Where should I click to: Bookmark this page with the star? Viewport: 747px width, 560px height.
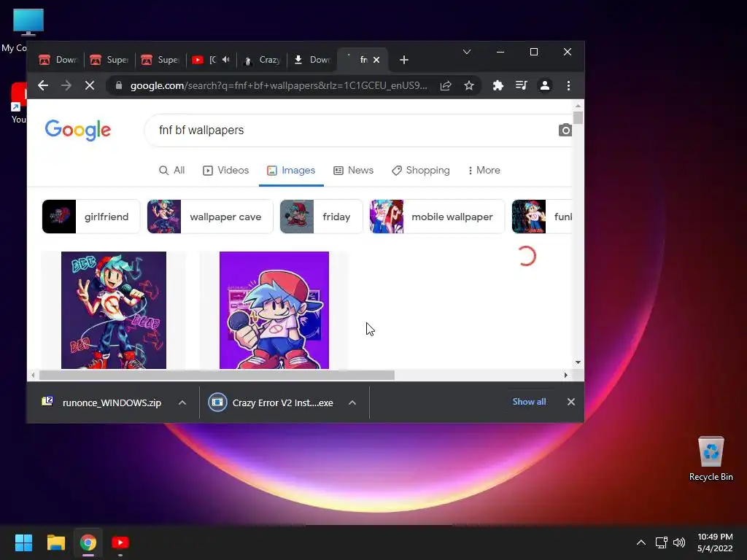coord(469,86)
